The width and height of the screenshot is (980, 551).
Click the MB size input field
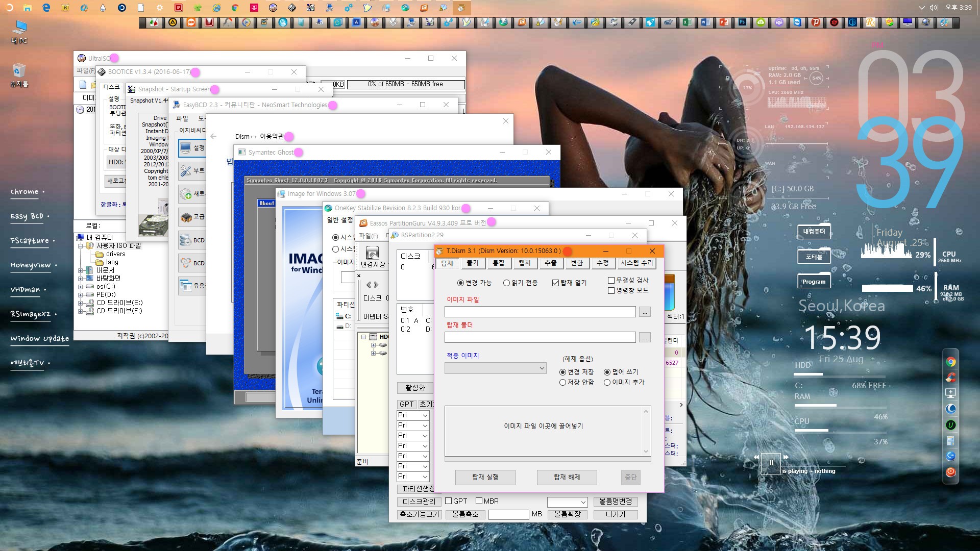pyautogui.click(x=508, y=515)
